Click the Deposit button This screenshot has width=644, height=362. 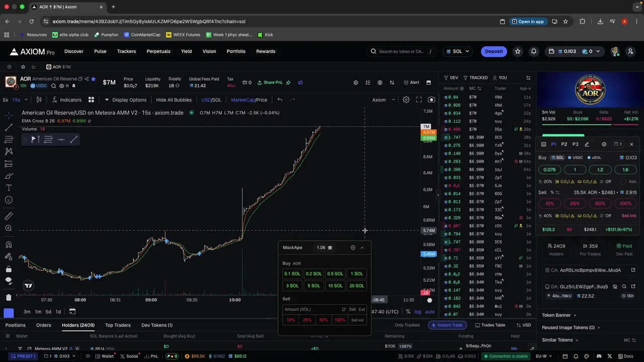494,51
